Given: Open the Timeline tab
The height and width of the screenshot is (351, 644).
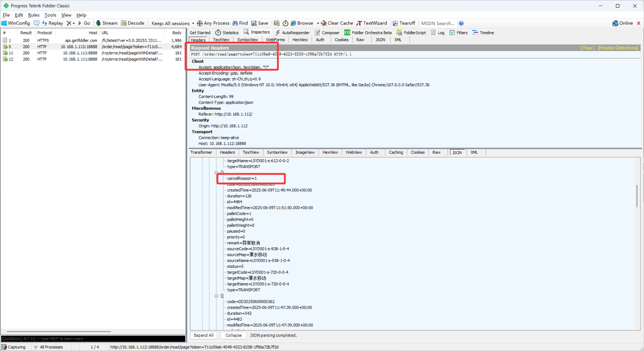Looking at the screenshot, I should click(483, 33).
